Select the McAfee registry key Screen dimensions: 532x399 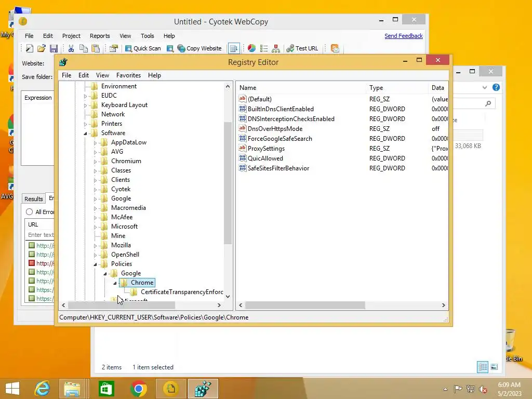(122, 217)
